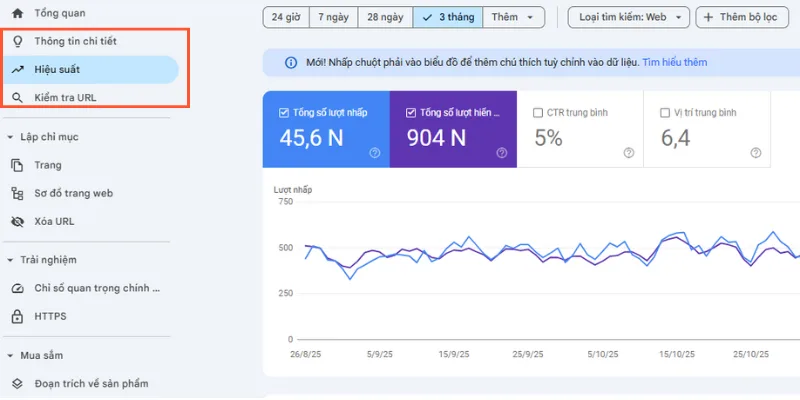Click the Lượt nhấp axis label
800x400 pixels.
pyautogui.click(x=293, y=190)
